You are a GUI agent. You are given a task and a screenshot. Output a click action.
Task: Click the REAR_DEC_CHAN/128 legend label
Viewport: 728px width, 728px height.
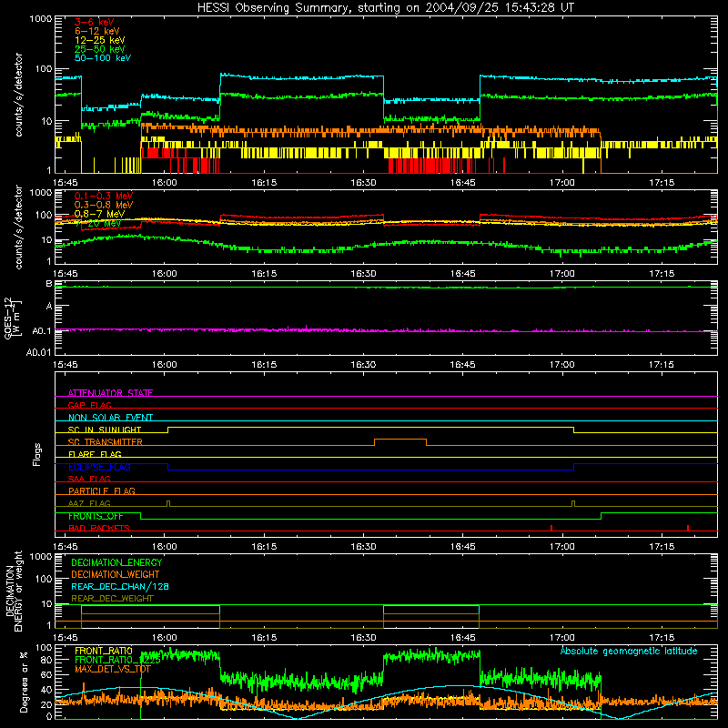pos(120,586)
